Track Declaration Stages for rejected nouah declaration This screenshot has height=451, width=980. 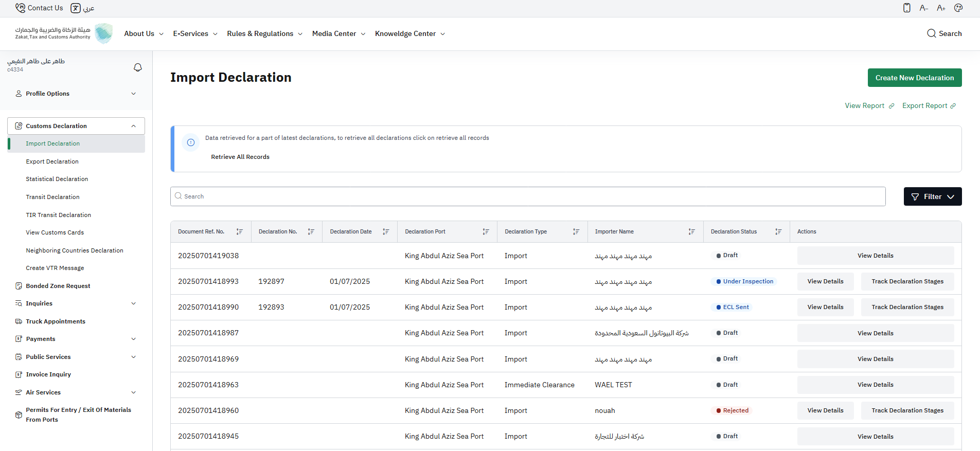(x=907, y=410)
